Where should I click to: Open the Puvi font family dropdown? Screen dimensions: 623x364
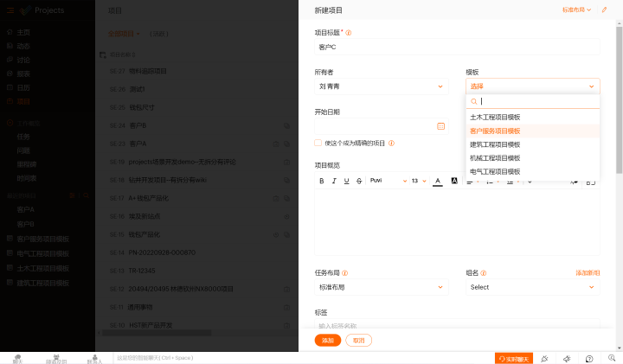(x=389, y=181)
